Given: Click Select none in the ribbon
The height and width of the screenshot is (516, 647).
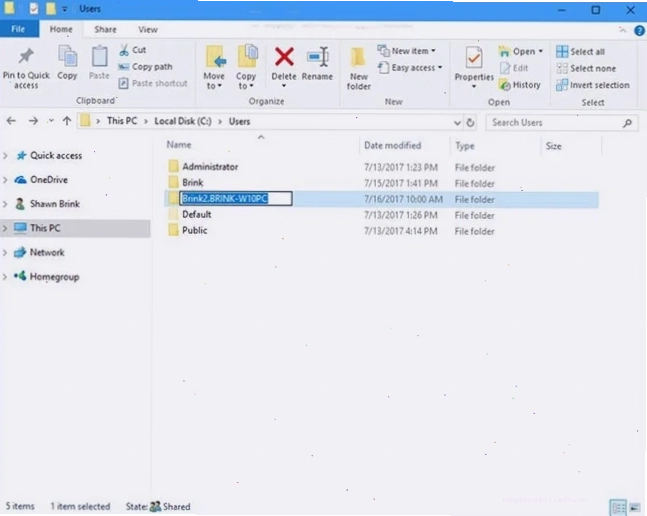Looking at the screenshot, I should coord(586,68).
